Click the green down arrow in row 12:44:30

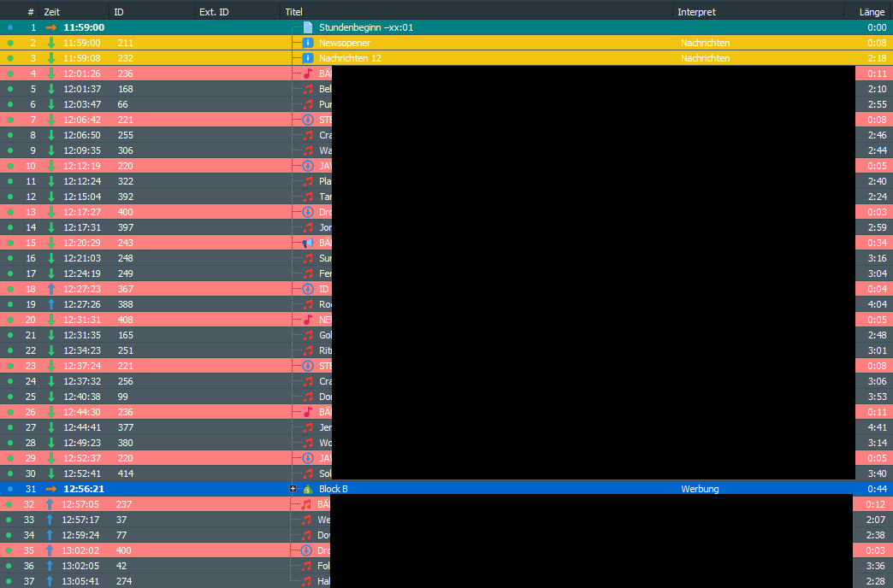[x=51, y=412]
